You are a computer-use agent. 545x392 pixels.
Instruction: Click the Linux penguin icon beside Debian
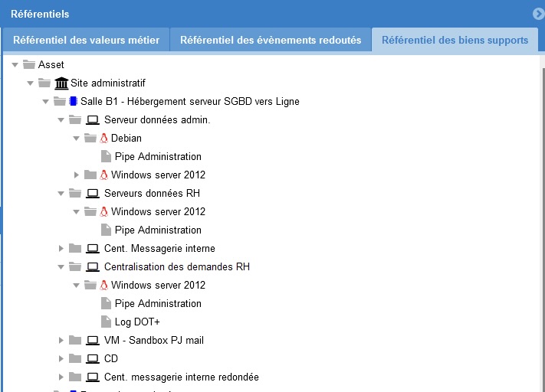[x=103, y=138]
